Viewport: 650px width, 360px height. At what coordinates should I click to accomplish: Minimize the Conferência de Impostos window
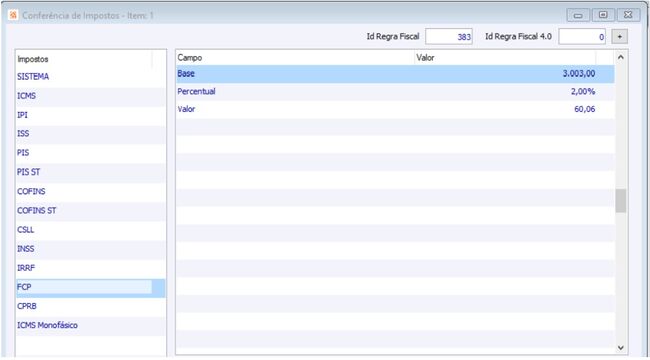[x=578, y=15]
